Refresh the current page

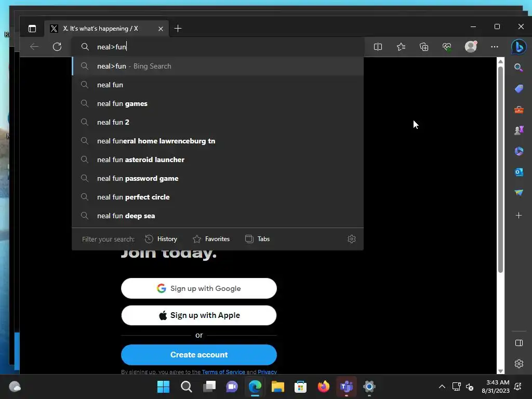coord(57,46)
